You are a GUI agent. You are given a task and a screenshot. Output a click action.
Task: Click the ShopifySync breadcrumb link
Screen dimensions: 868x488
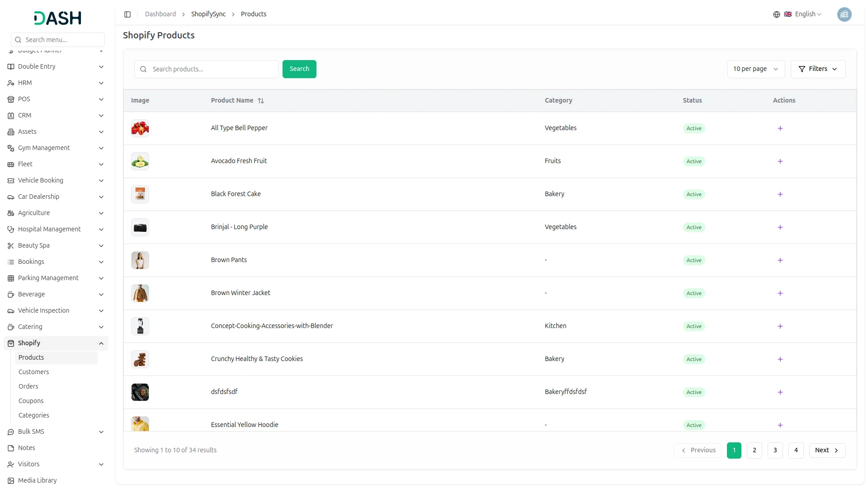208,14
